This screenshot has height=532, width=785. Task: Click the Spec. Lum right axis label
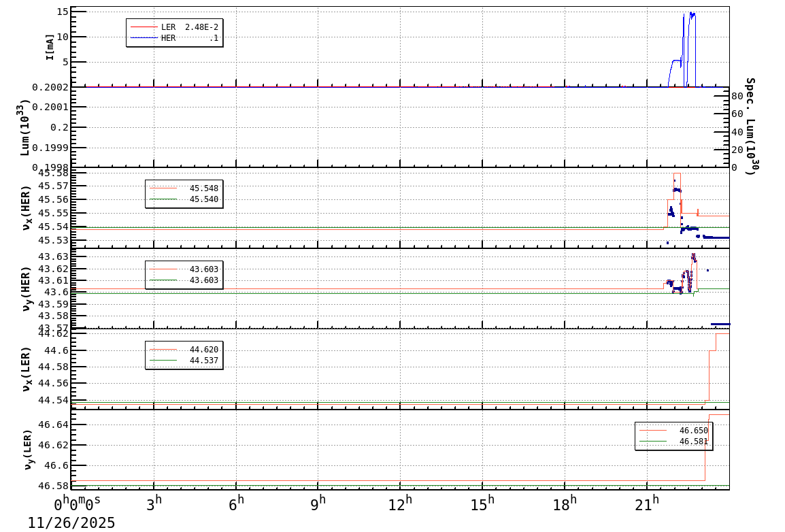point(750,126)
